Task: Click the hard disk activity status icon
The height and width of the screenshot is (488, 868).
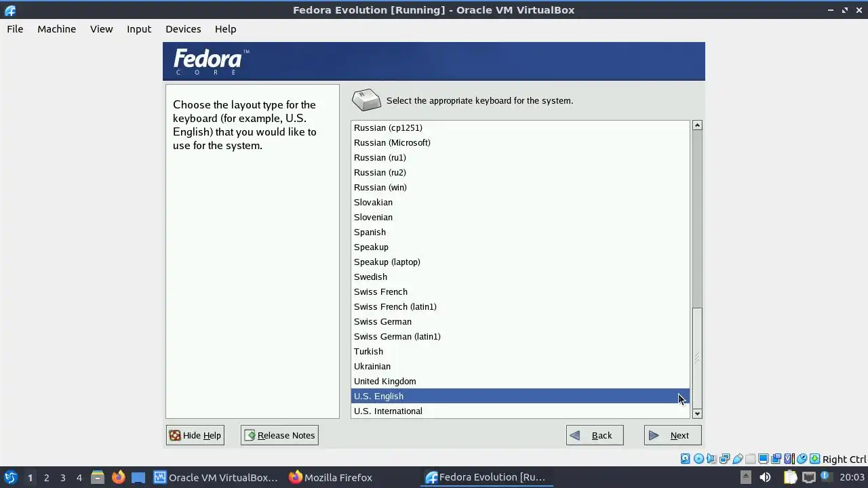Action: tap(685, 459)
